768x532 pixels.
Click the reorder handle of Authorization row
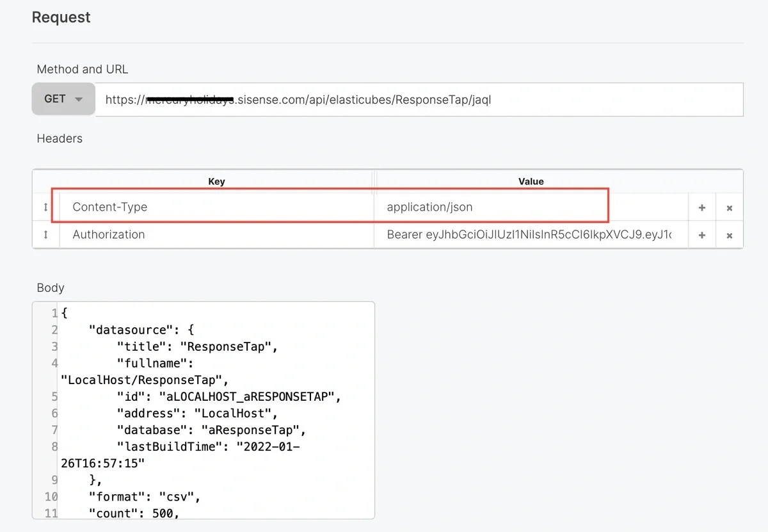45,235
